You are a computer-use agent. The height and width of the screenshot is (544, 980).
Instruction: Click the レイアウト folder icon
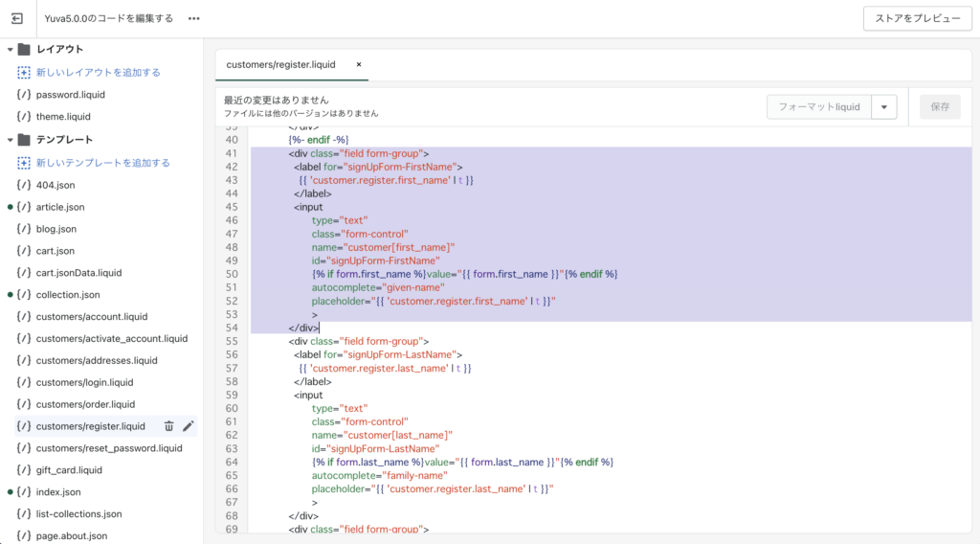pos(24,50)
